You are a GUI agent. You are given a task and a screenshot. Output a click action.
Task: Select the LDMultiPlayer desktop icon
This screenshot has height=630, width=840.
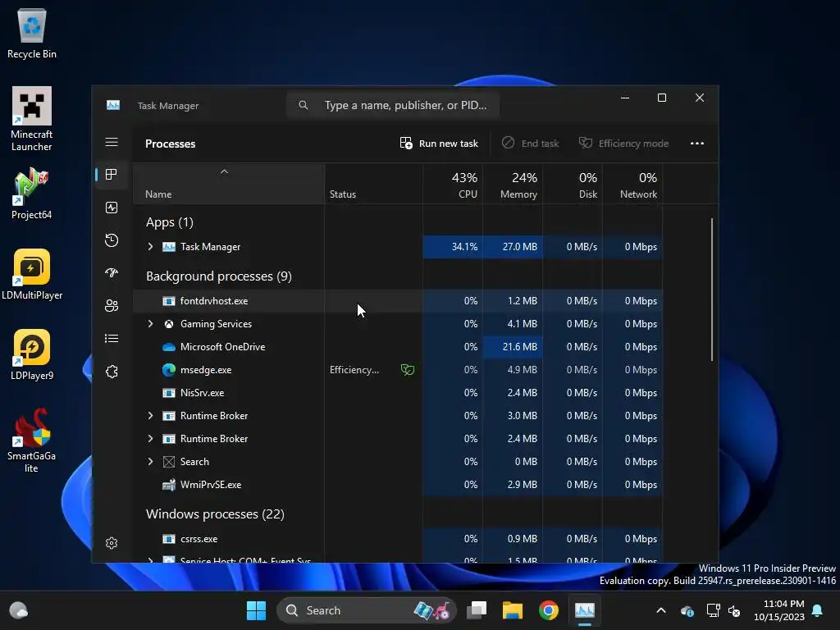point(32,274)
